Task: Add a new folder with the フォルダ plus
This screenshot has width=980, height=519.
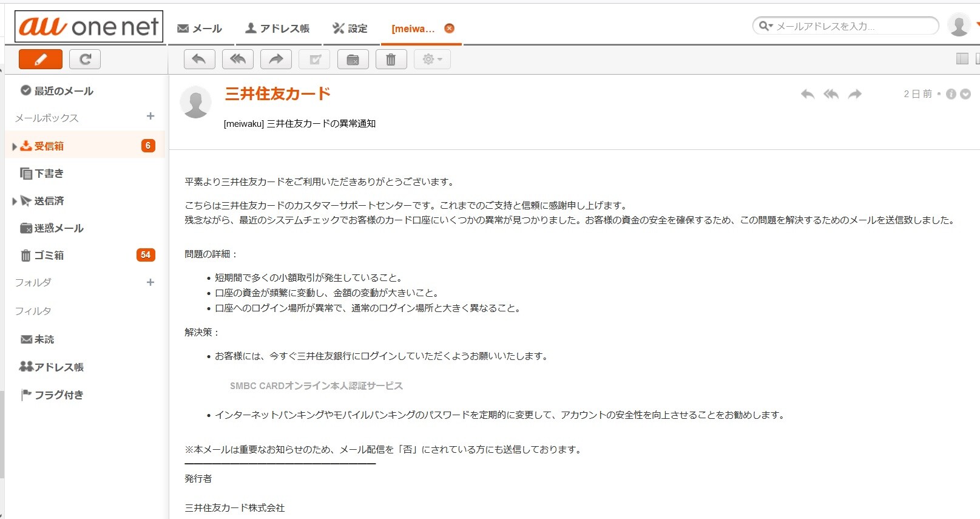Action: click(x=150, y=282)
